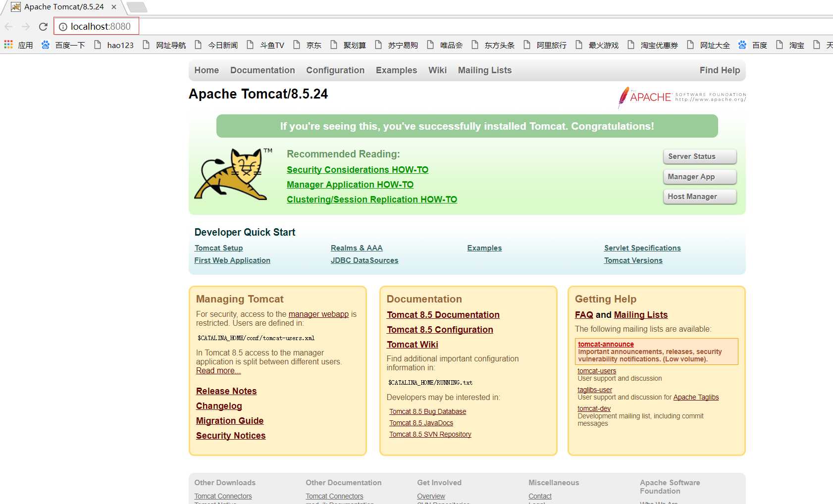The image size is (833, 504).
Task: Open the 最火游戏 bookmark
Action: (x=597, y=45)
